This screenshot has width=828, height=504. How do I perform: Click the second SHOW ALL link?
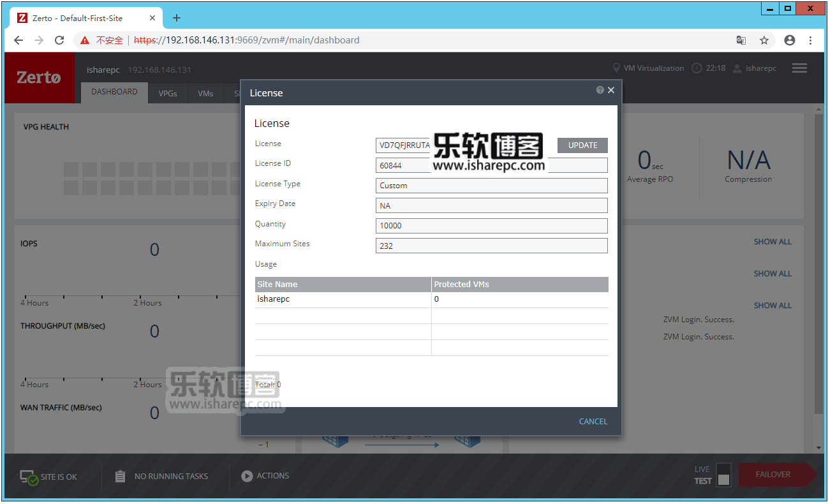pyautogui.click(x=773, y=274)
